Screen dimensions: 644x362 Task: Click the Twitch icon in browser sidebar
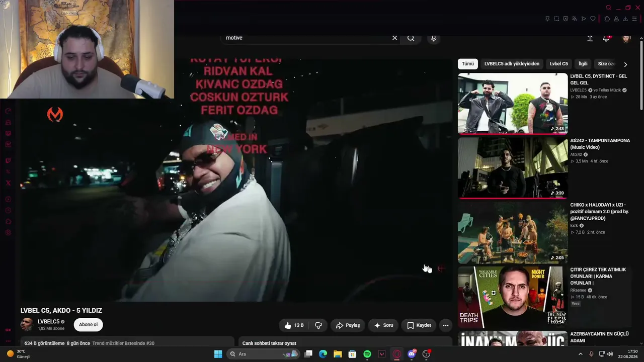pyautogui.click(x=8, y=161)
